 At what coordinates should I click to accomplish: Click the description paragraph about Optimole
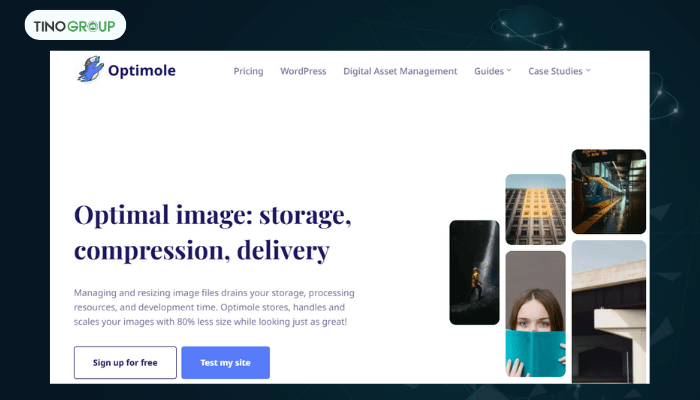point(214,307)
